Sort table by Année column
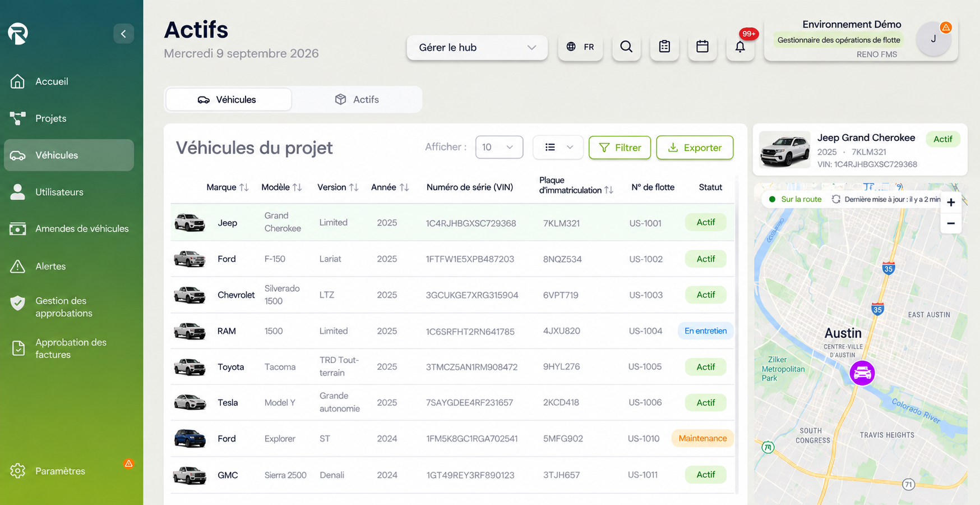 tap(404, 187)
